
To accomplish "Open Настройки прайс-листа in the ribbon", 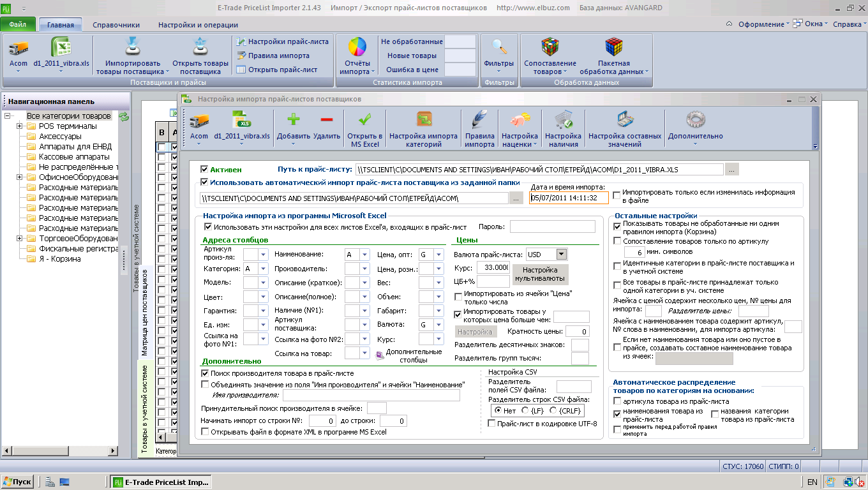I will tap(283, 41).
